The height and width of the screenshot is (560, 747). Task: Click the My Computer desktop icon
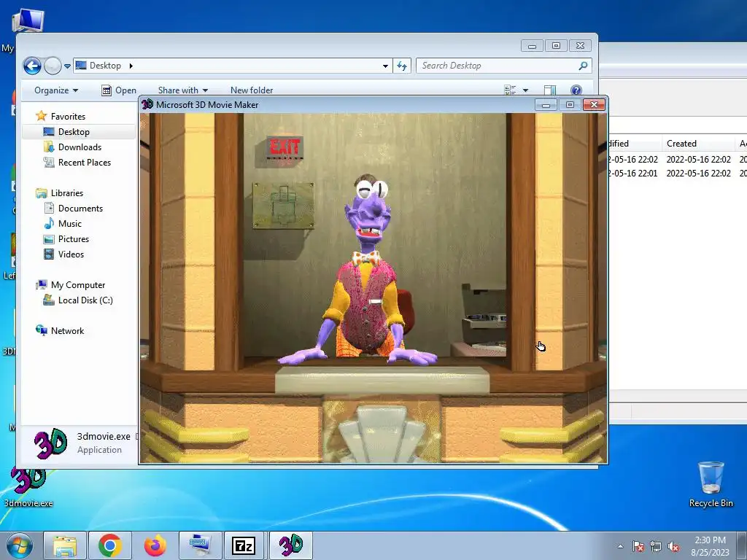(28, 21)
